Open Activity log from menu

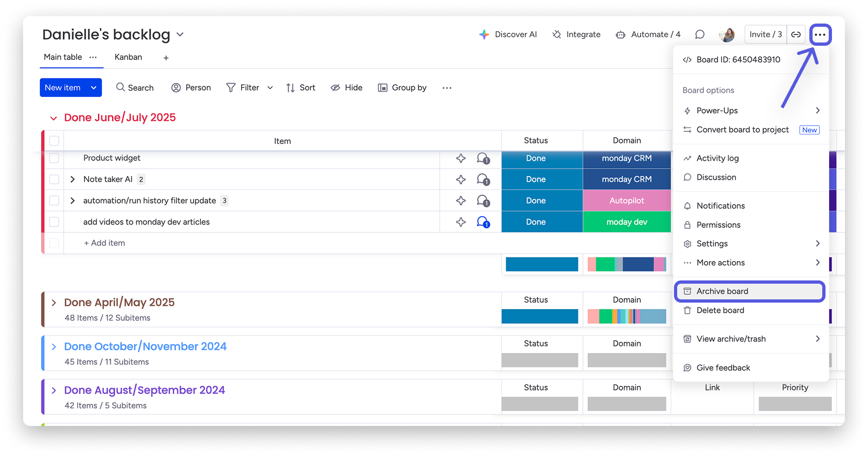(x=751, y=158)
